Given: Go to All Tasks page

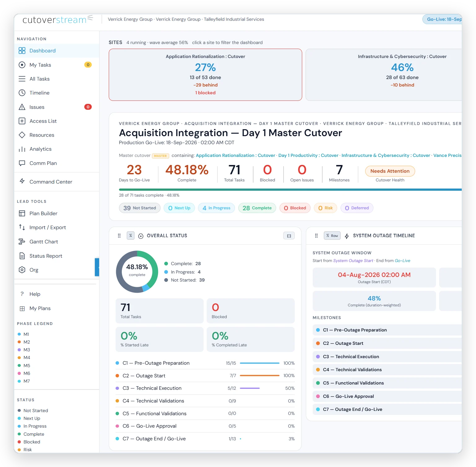Looking at the screenshot, I should pos(57,79).
